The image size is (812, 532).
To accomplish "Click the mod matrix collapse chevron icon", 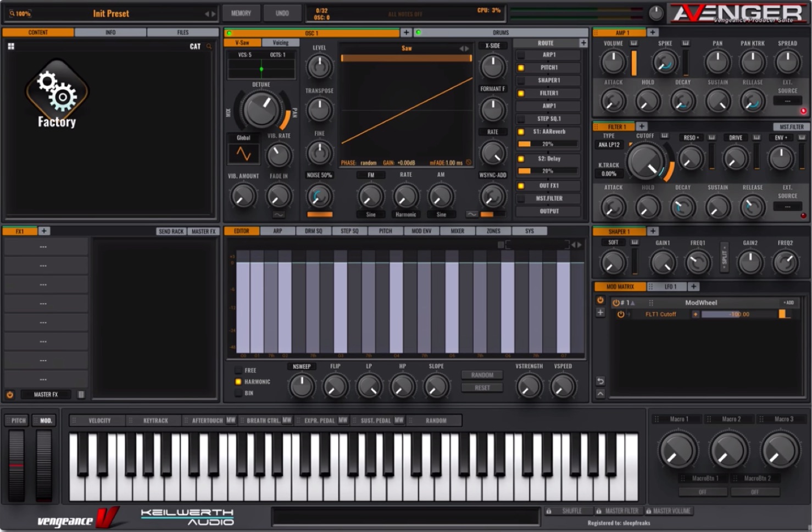I will click(x=600, y=394).
